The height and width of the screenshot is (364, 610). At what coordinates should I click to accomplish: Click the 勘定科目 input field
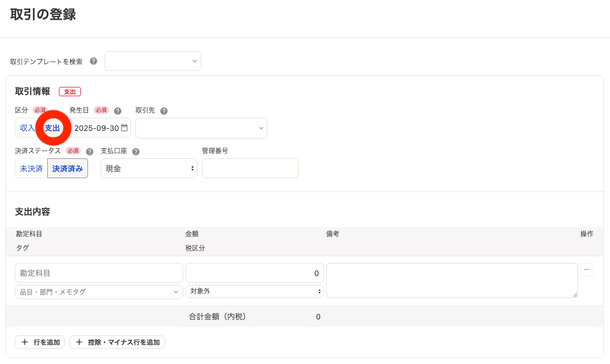coord(99,273)
